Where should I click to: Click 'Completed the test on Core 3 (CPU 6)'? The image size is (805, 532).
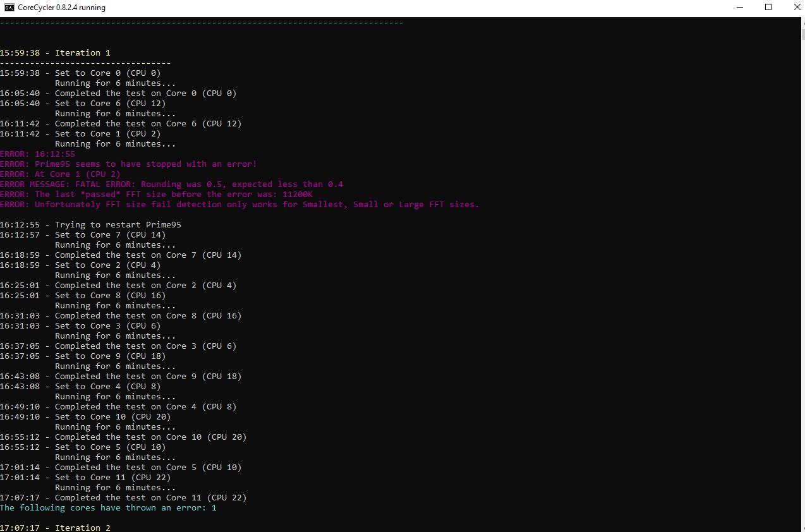click(145, 346)
